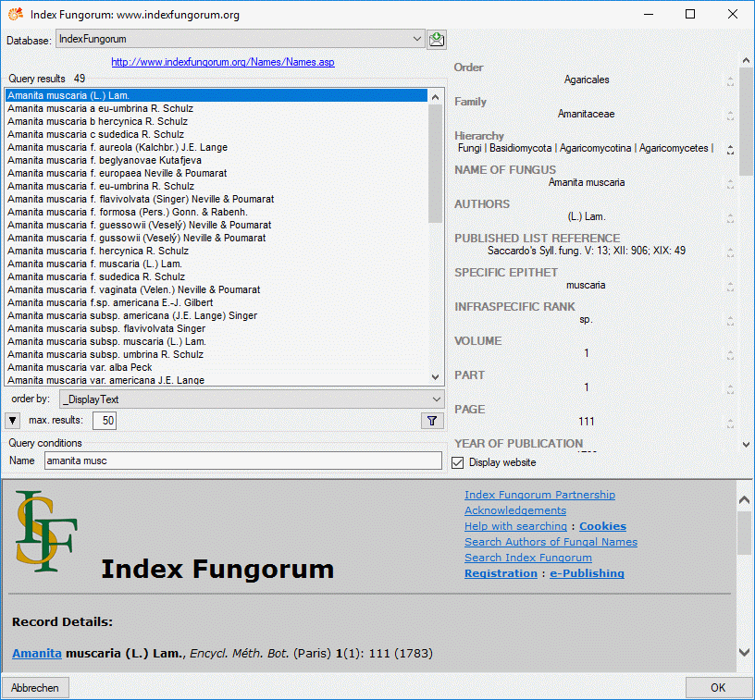Select Amanita muscaria f. beglyanovae Kutafjeva
The width and height of the screenshot is (755, 700).
point(217,160)
